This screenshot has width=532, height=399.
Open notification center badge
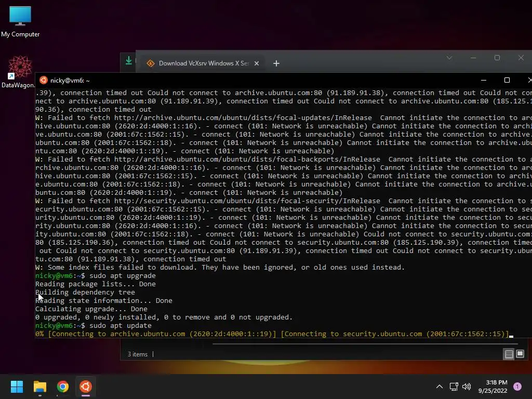point(517,387)
